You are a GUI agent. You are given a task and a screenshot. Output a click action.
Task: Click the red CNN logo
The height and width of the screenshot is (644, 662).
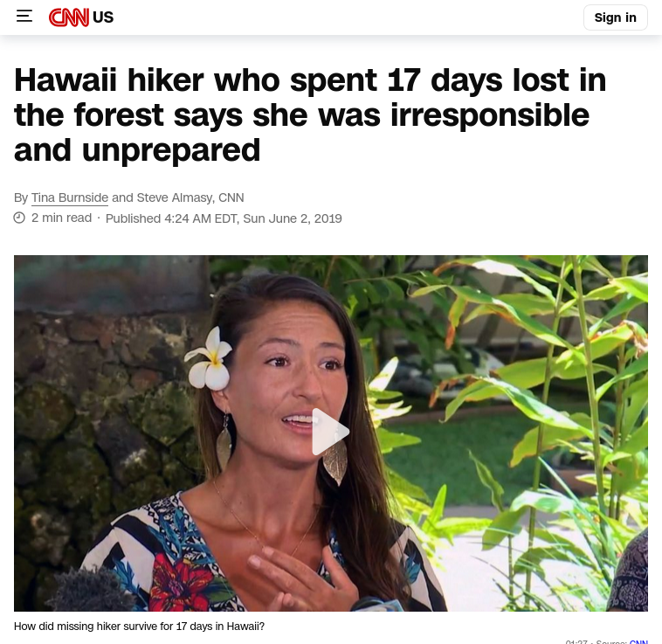[69, 17]
